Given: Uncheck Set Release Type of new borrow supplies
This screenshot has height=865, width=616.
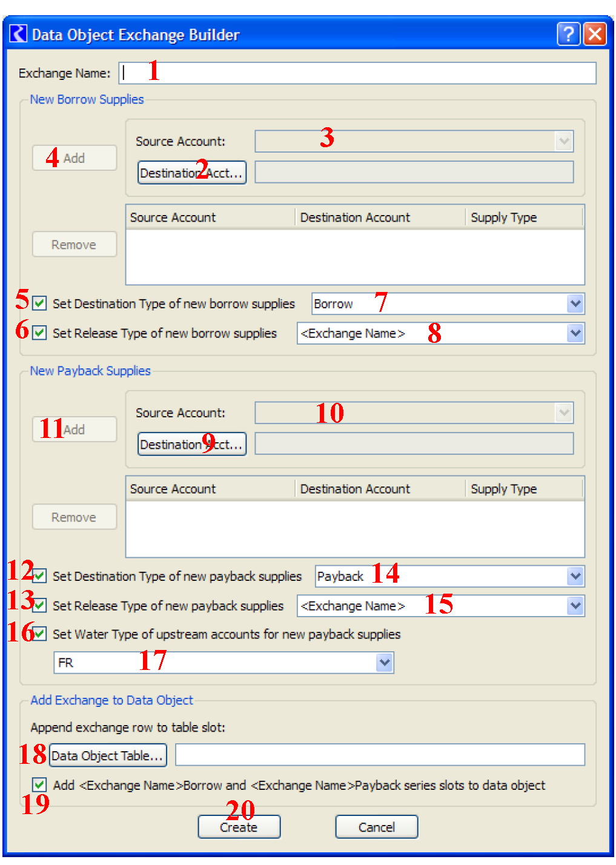Looking at the screenshot, I should tap(40, 333).
